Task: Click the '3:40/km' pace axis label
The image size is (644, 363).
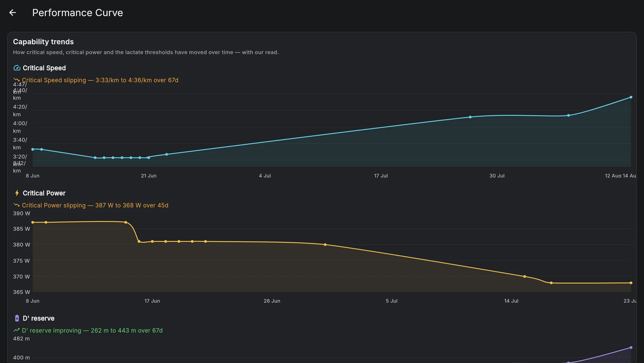Action: click(x=20, y=144)
